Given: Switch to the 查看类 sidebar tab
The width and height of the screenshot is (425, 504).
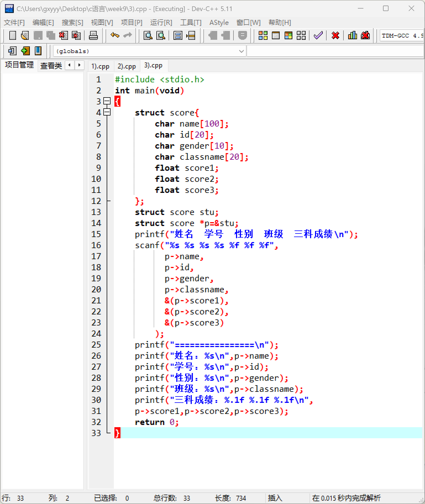Looking at the screenshot, I should [51, 65].
